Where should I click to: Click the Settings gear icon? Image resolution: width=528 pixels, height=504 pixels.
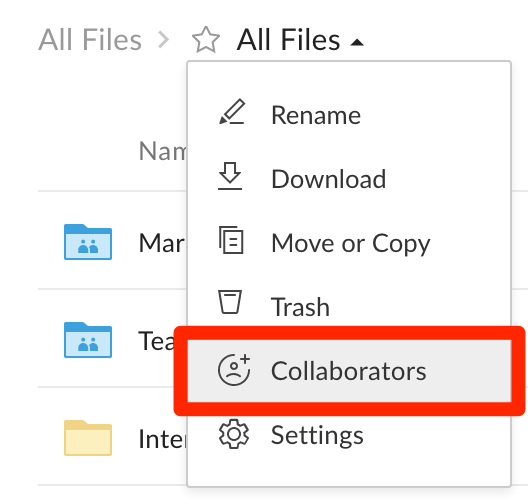(234, 434)
